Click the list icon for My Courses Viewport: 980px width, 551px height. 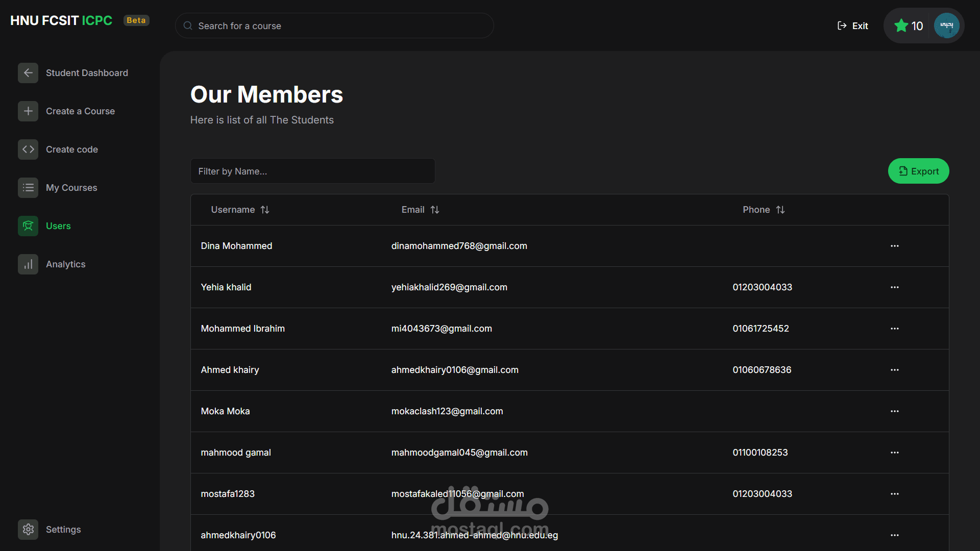[x=28, y=188]
